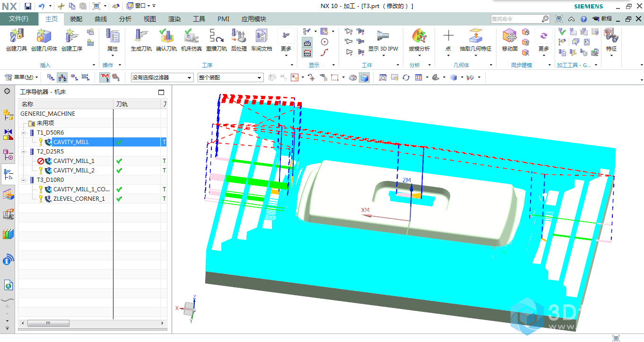
Task: Collapse the T2_D25R5 tree node
Action: (24, 151)
